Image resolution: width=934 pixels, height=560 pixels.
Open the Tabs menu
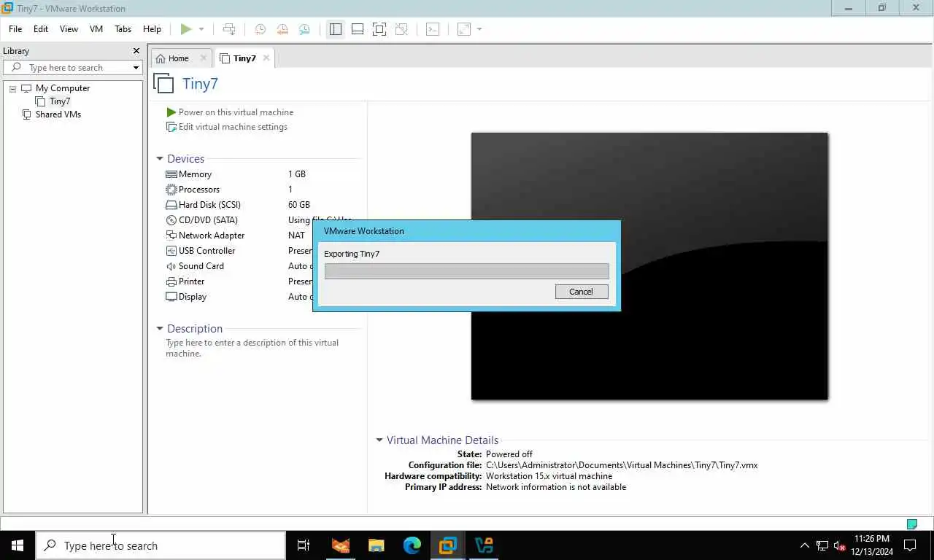coord(123,29)
